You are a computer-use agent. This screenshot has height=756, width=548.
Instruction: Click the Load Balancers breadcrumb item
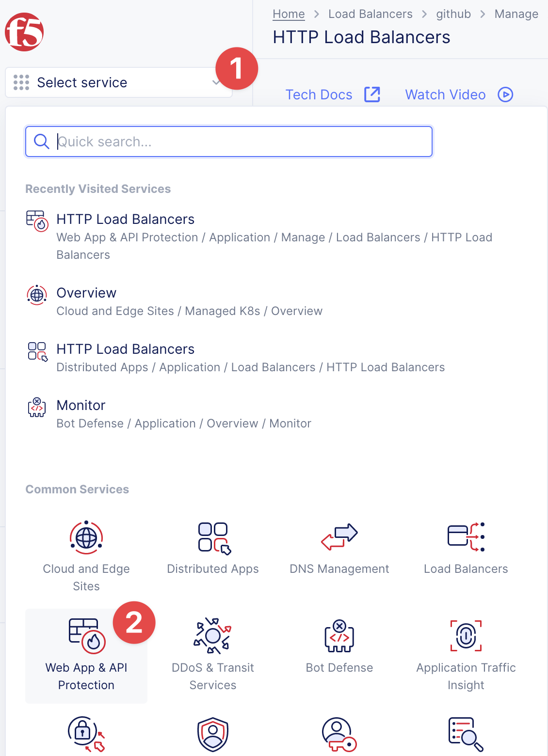click(x=370, y=14)
